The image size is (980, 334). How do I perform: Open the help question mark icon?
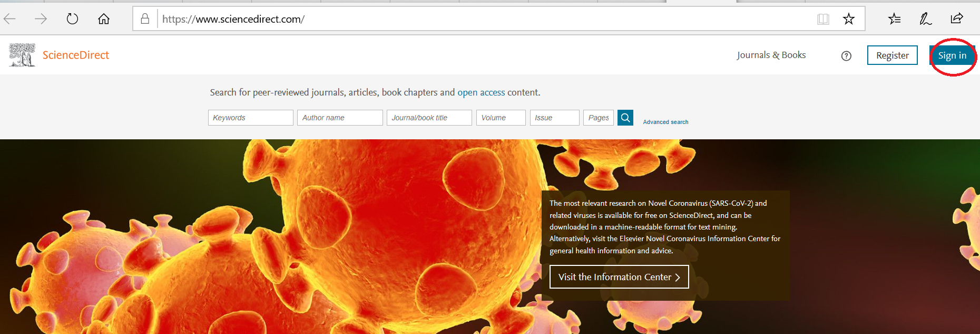846,56
